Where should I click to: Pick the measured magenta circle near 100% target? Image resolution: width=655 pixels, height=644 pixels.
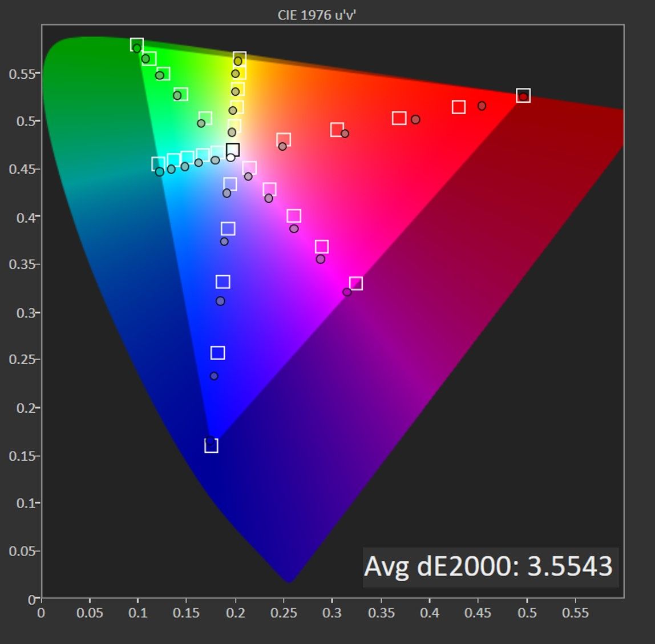tap(347, 292)
